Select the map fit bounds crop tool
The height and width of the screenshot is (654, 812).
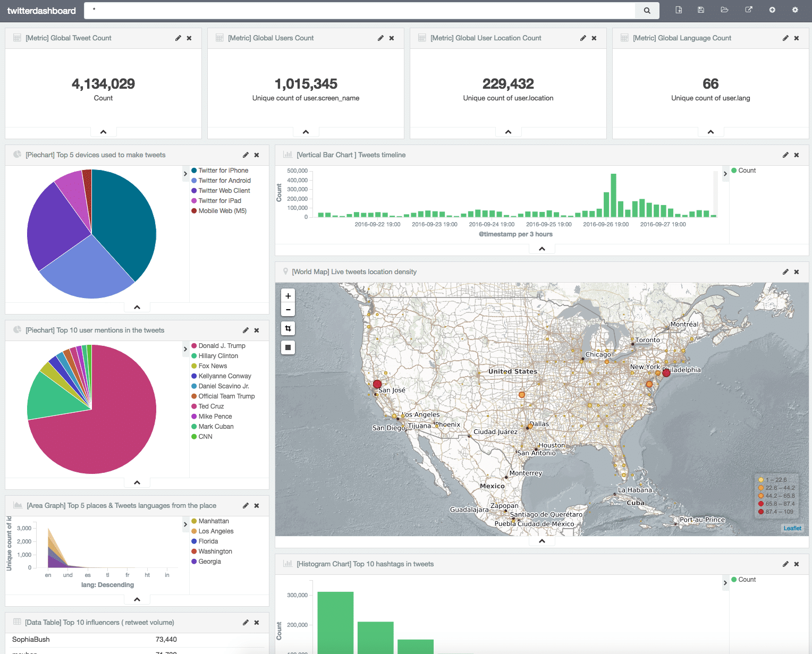click(288, 328)
